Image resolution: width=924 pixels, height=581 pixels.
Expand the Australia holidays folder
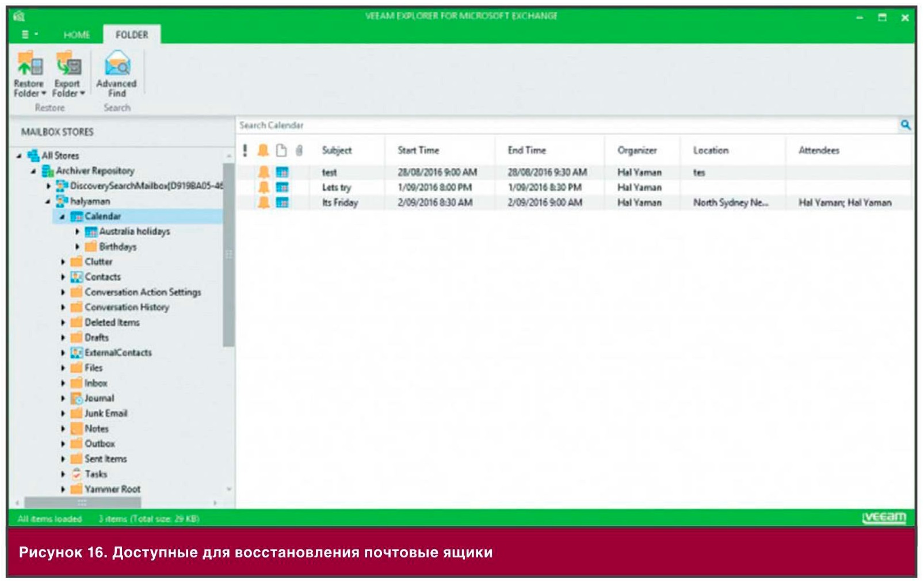[x=77, y=231]
